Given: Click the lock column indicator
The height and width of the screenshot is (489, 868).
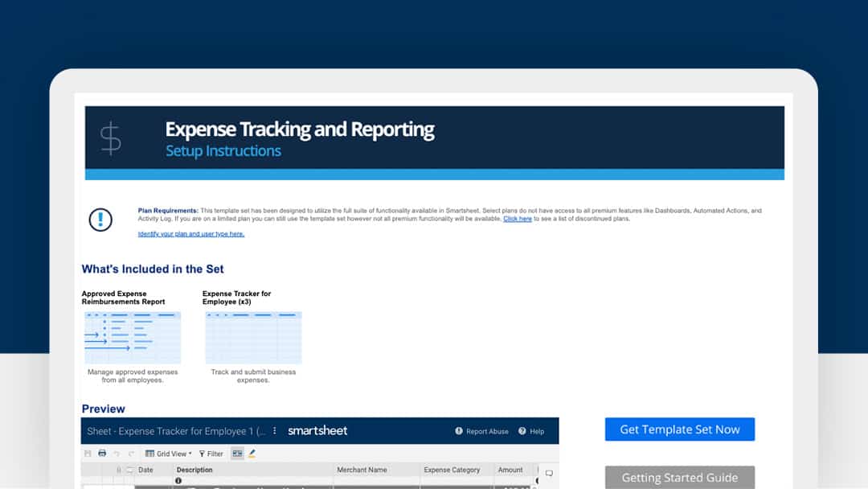Looking at the screenshot, I should pos(117,470).
